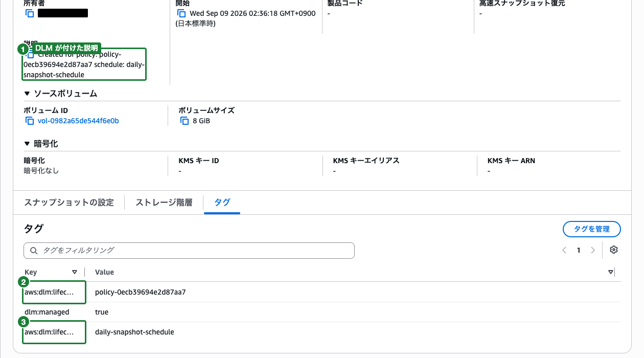Select value policy-0ecb39694e2d87aa7 in tags table

click(x=141, y=293)
